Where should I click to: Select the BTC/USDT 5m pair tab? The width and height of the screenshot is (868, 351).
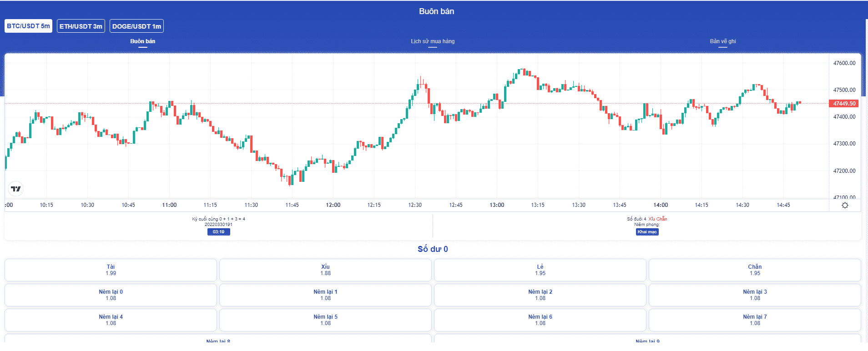click(x=28, y=26)
